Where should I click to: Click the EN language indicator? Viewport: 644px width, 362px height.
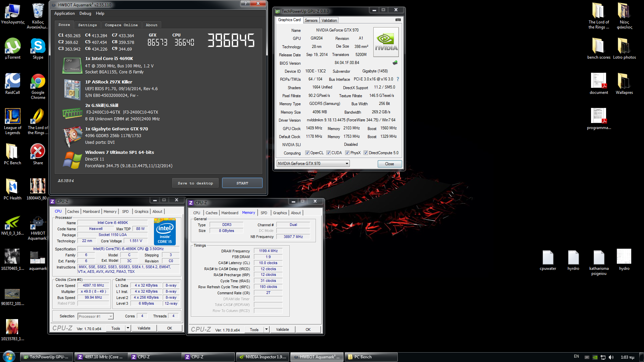[x=576, y=357]
